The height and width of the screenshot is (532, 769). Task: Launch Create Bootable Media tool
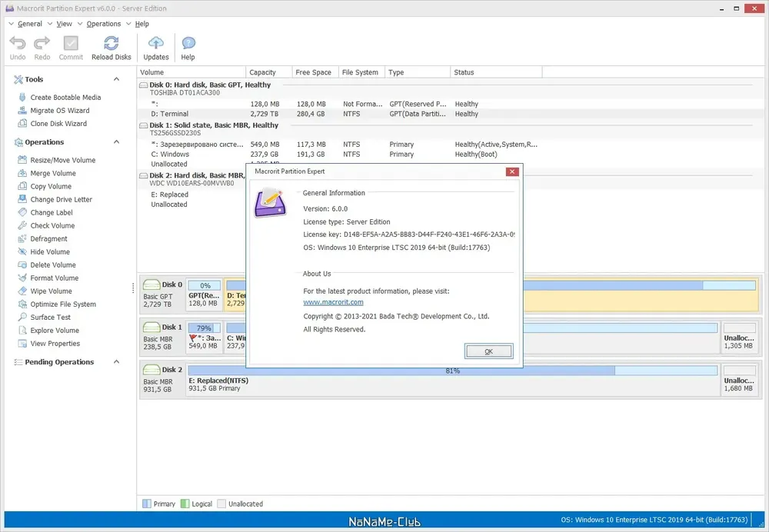click(65, 97)
